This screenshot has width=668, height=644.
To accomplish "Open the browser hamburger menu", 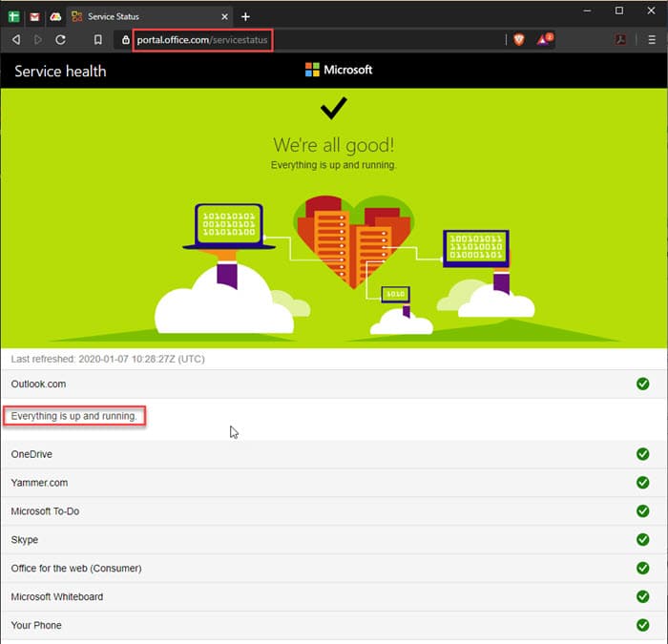I will point(651,39).
